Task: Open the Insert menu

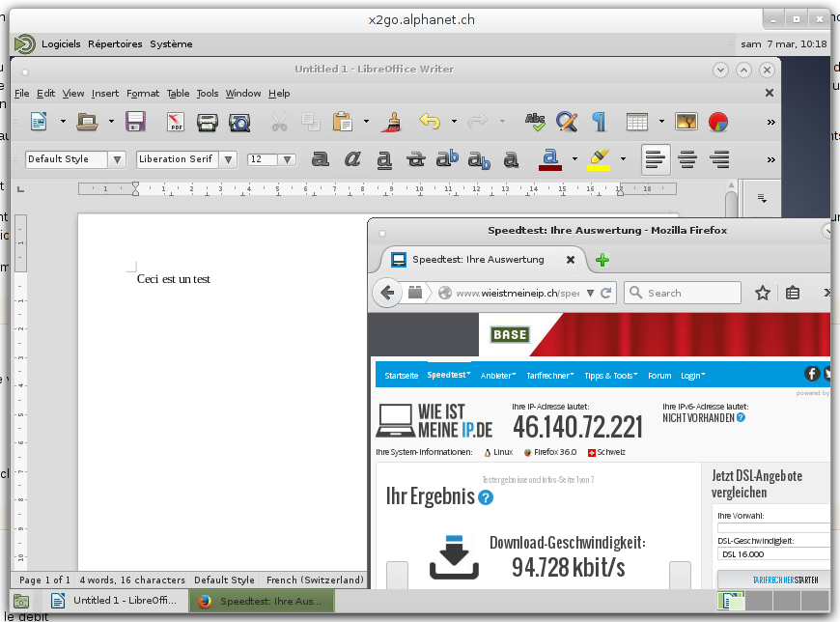Action: (x=105, y=94)
